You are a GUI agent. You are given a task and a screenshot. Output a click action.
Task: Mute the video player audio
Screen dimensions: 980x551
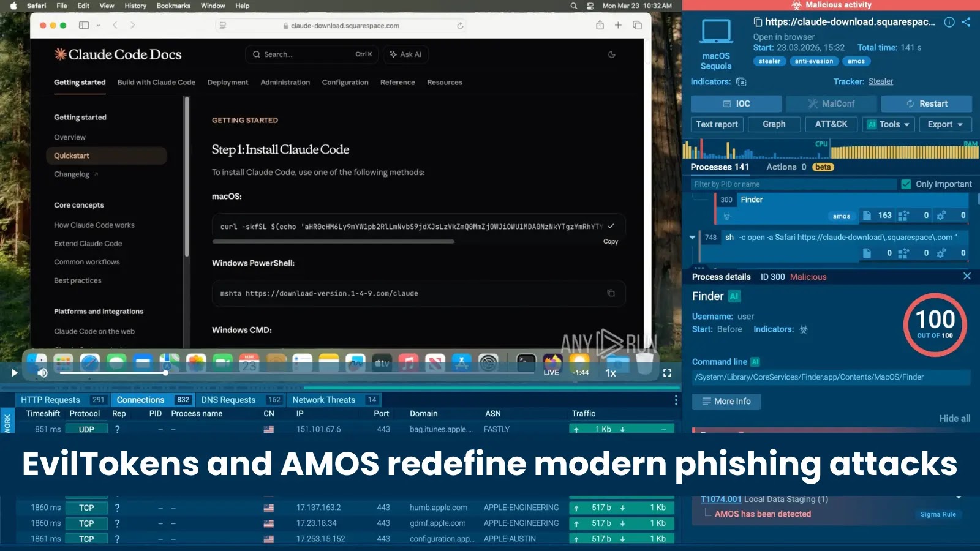tap(42, 372)
